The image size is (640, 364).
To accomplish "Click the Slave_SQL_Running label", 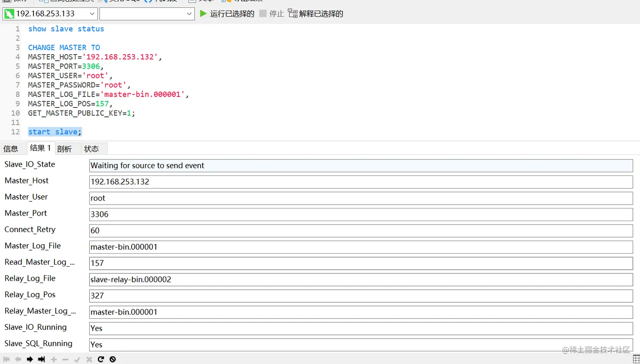I will (39, 344).
